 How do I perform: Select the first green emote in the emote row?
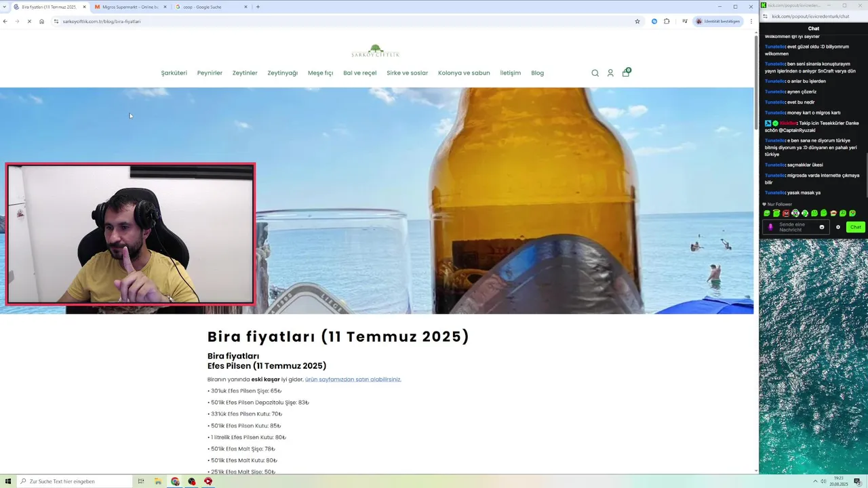[767, 213]
